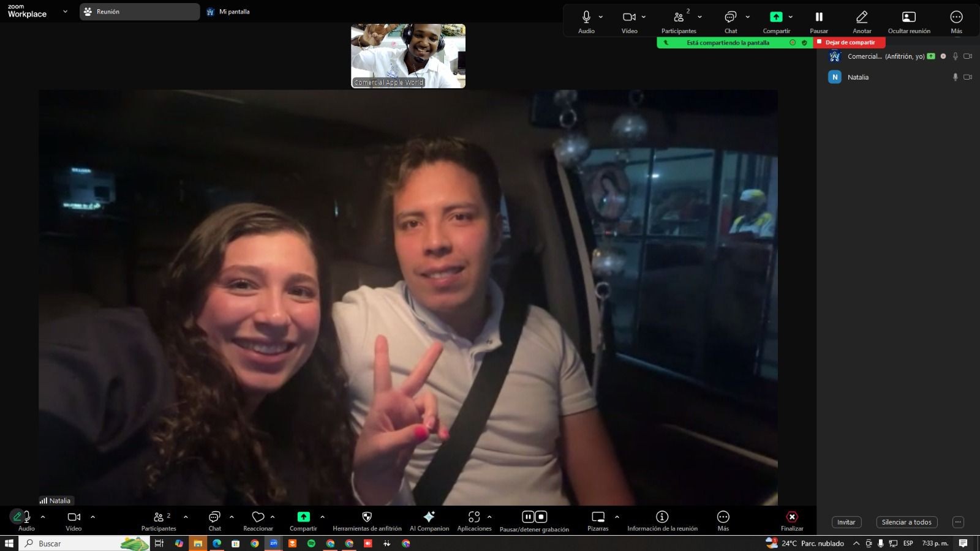The width and height of the screenshot is (980, 551).
Task: Switch to the Reunión tab
Action: [140, 12]
